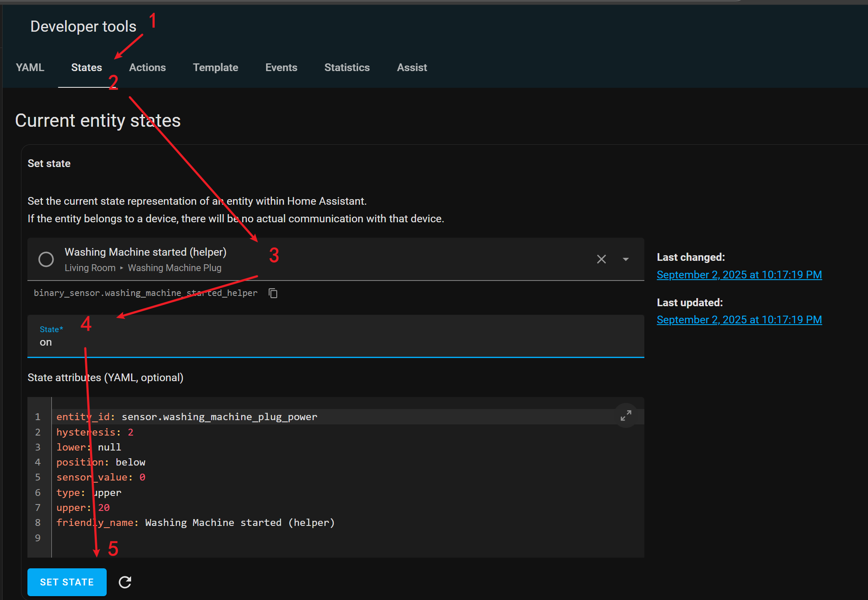The image size is (868, 600).
Task: Click the lower: null line
Action: coord(89,447)
